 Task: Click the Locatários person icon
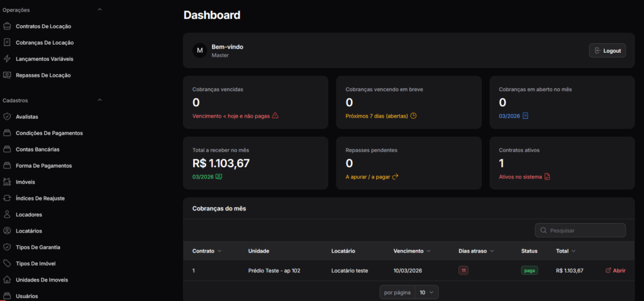pyautogui.click(x=7, y=231)
